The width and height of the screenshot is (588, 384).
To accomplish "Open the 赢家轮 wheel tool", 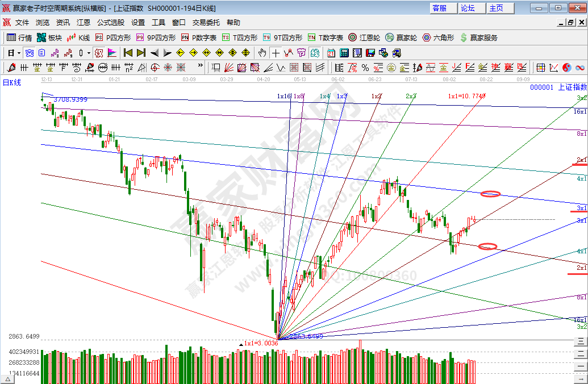I will click(x=401, y=37).
